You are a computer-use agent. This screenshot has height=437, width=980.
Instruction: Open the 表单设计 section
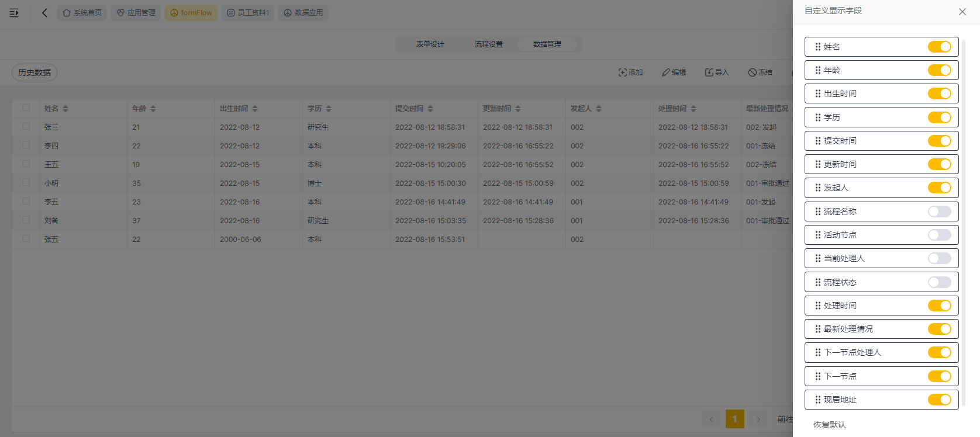click(430, 44)
